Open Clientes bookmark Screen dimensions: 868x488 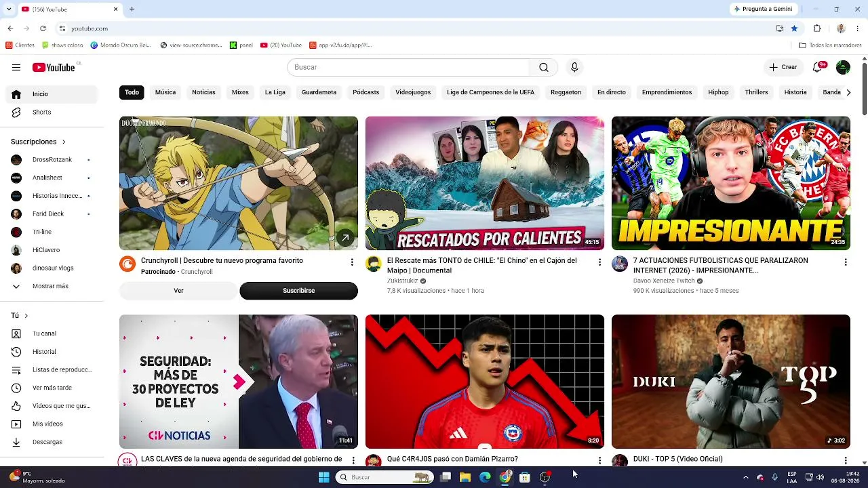coord(20,45)
